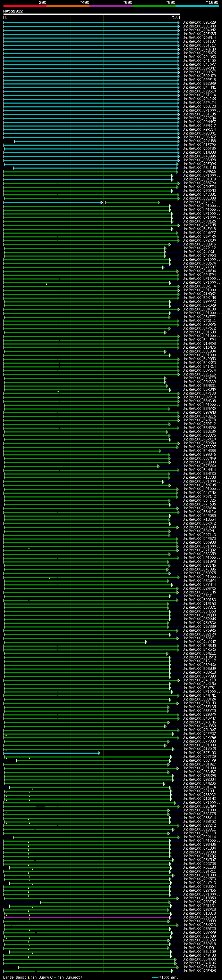Select the label UniRef100_Q5KFT4
The width and height of the screenshot is (222, 980).
pyautogui.click(x=199, y=187)
